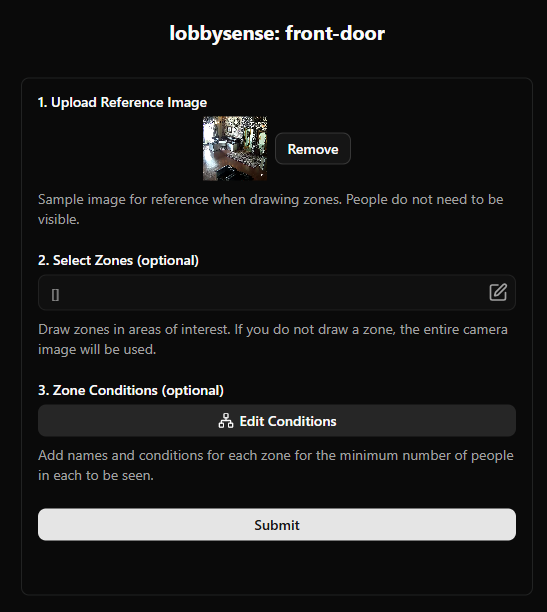Click the Select Zones (optional) heading
This screenshot has width=547, height=612.
(x=118, y=260)
